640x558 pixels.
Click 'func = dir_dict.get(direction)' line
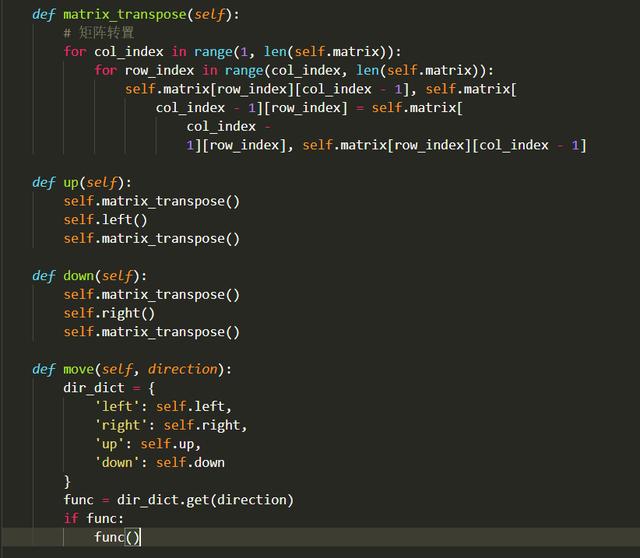178,500
